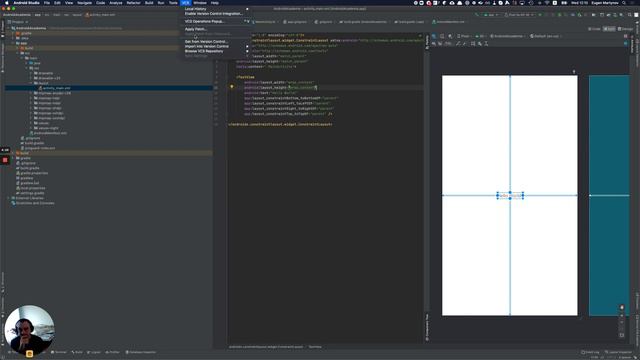Open the Tools menu

click(173, 3)
